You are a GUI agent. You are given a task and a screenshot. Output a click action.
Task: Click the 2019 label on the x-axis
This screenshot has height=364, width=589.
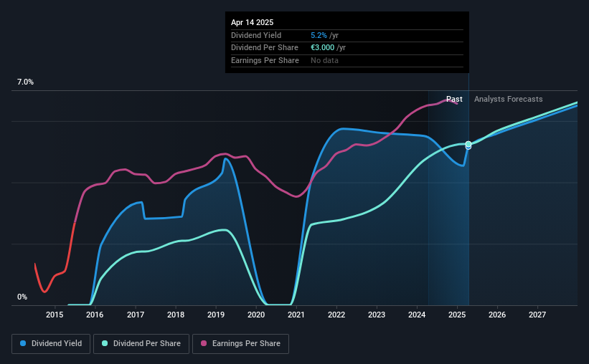point(216,315)
